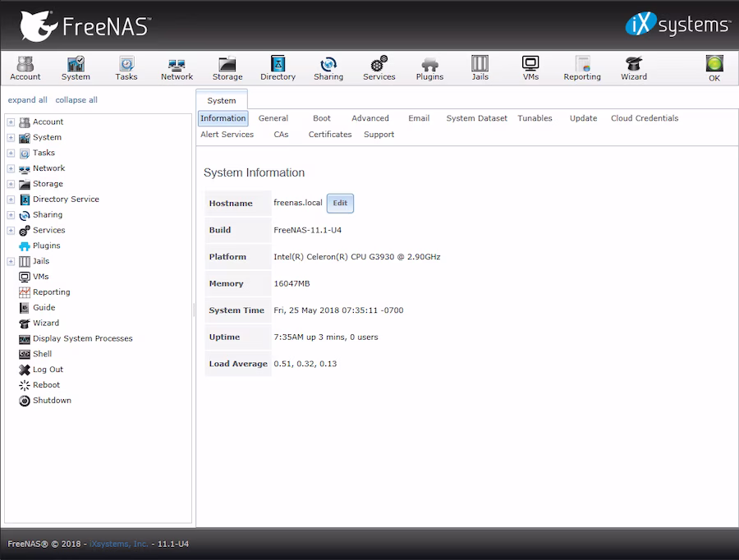Expand the Network tree node
The width and height of the screenshot is (739, 560).
click(11, 168)
